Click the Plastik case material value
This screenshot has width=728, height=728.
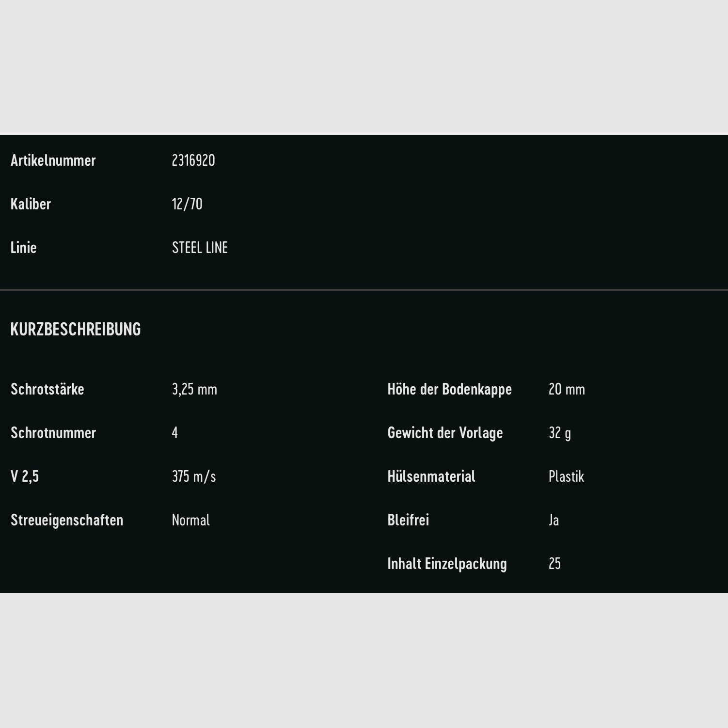tap(566, 476)
